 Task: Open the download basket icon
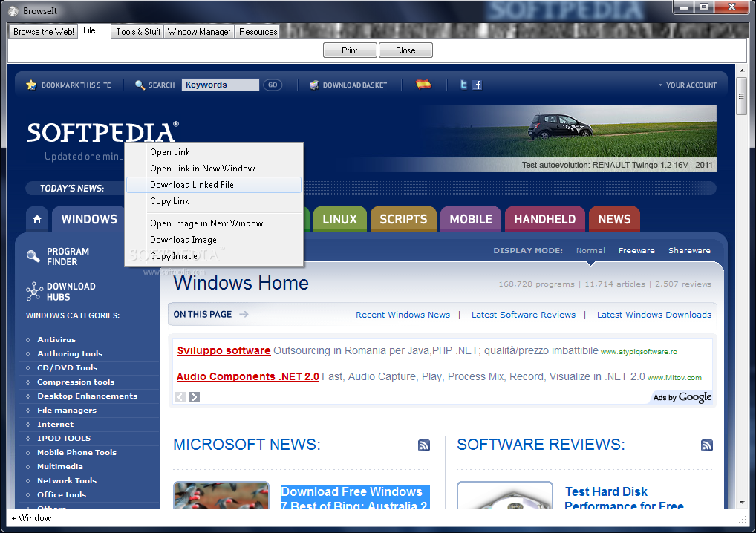(x=314, y=85)
